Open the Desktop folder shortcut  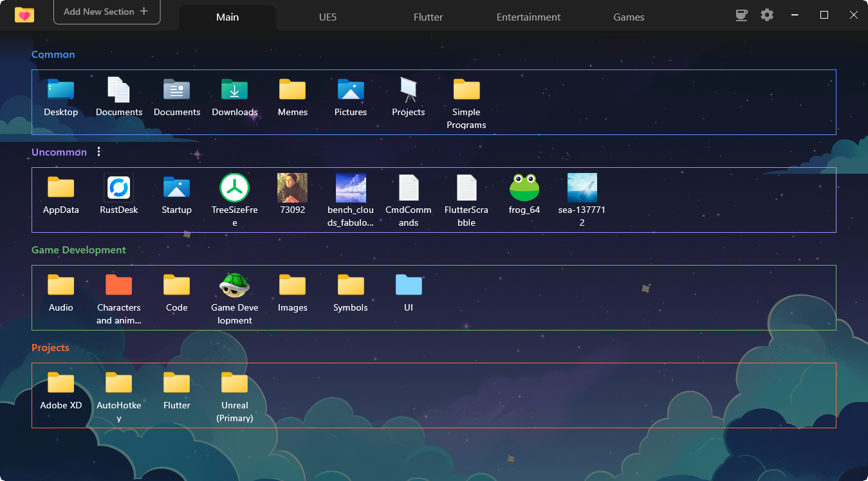[61, 98]
